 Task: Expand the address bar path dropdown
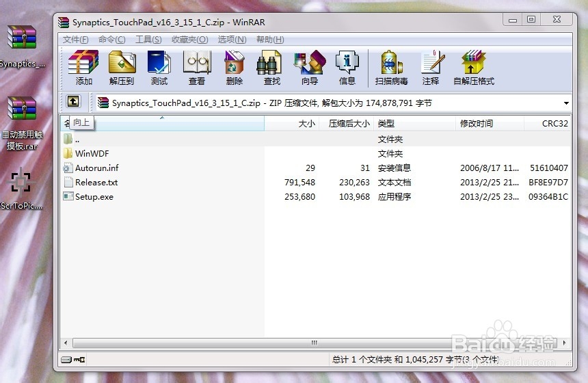[566, 103]
